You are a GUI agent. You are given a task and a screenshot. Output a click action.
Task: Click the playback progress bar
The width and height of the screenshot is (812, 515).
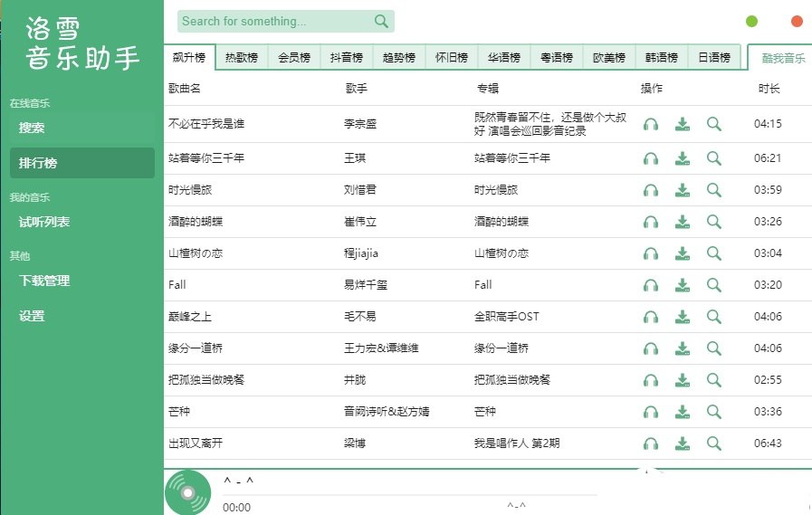(x=407, y=495)
